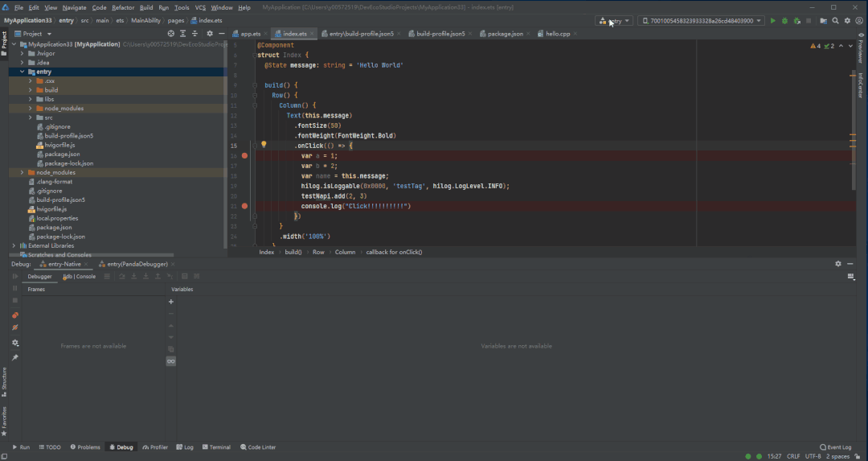The height and width of the screenshot is (461, 868).
Task: Open the VCS menu
Action: [x=200, y=8]
